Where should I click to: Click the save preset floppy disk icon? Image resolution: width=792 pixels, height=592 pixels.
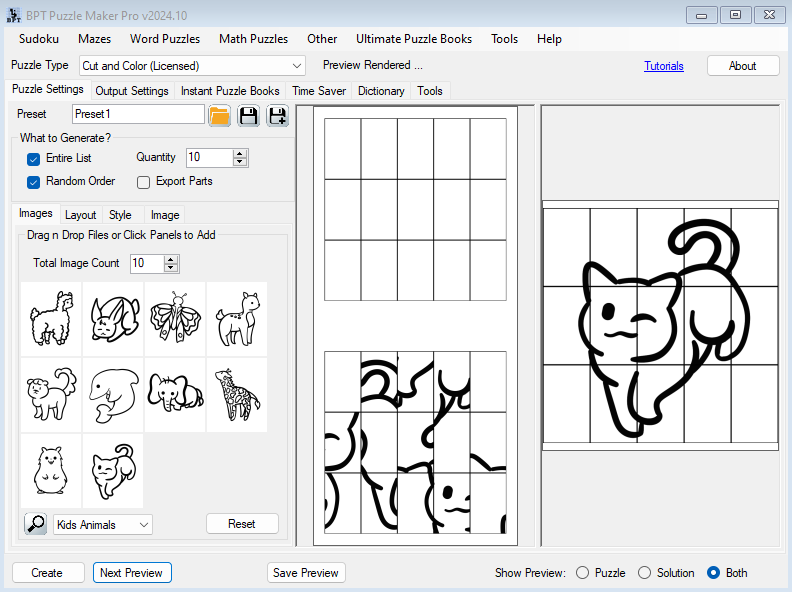[x=248, y=116]
